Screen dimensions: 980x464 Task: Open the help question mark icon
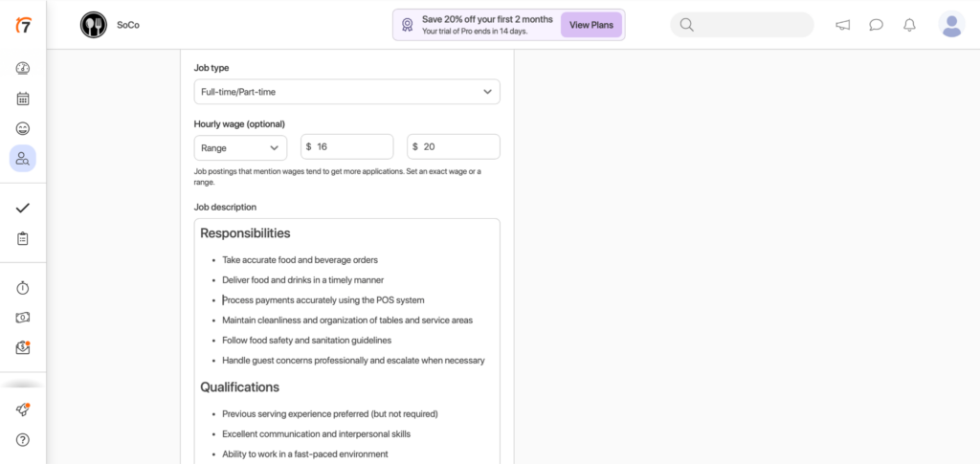(x=23, y=440)
